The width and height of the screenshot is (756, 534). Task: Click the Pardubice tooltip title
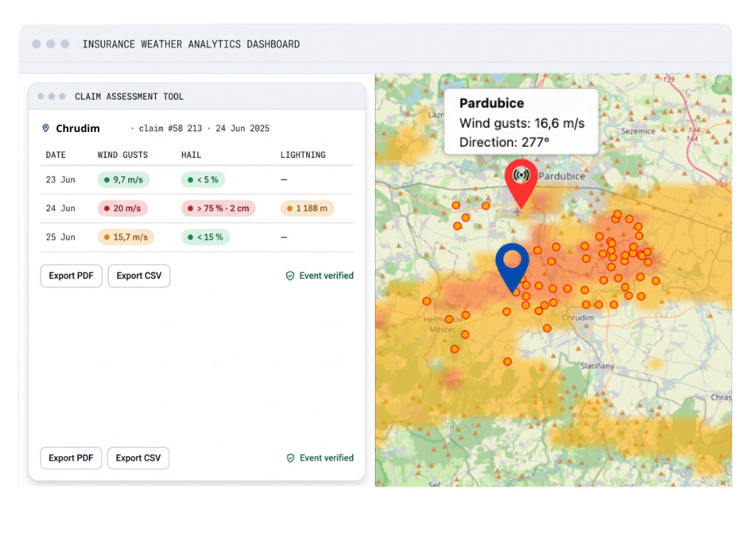(492, 103)
